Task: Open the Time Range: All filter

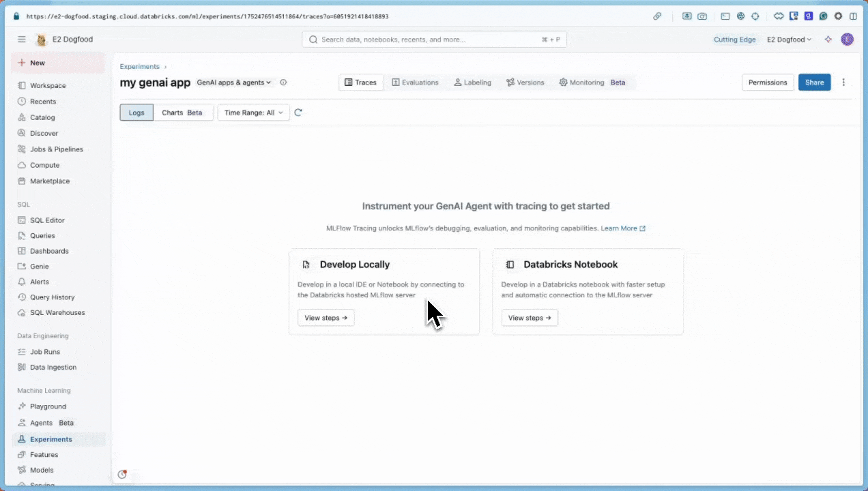Action: [253, 113]
